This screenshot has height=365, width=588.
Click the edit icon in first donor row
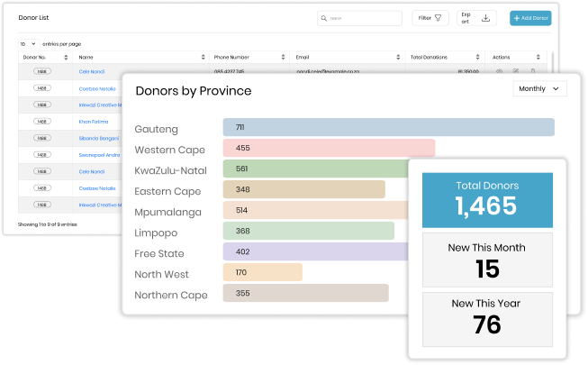[x=516, y=70]
